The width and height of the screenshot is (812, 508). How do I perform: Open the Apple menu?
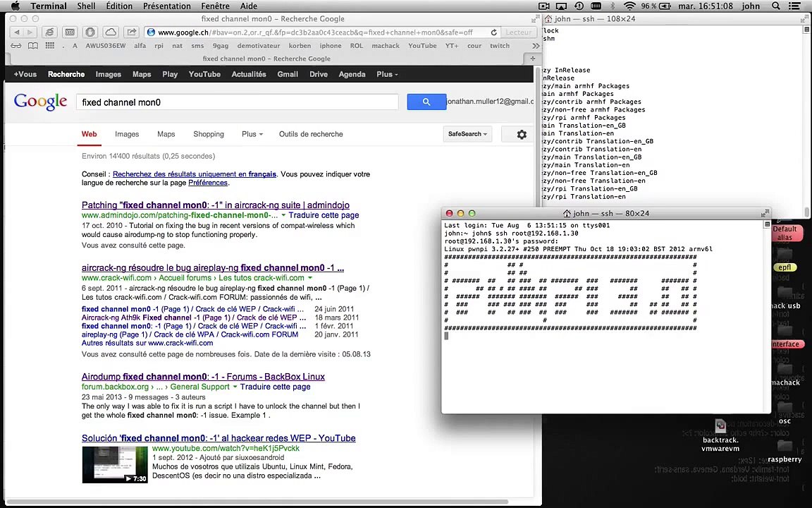(15, 6)
